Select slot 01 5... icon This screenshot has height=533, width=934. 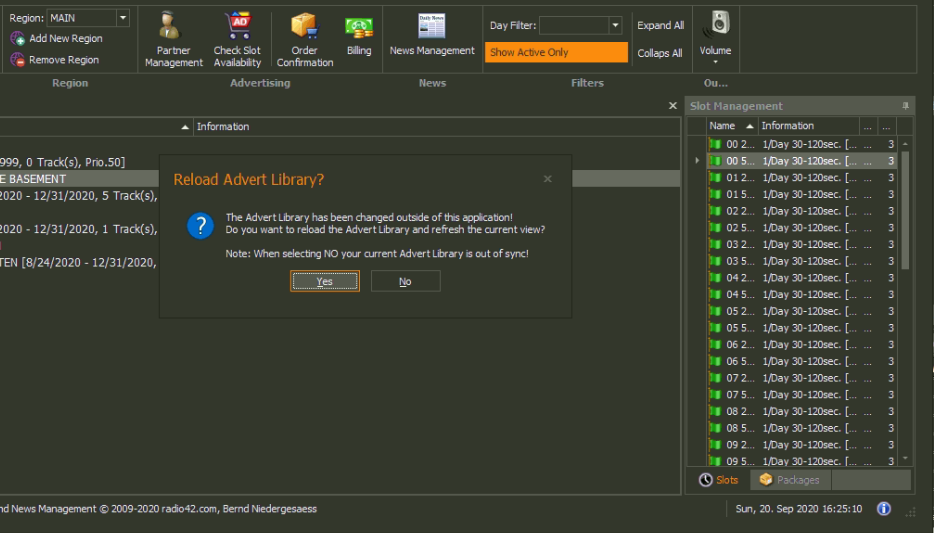pyautogui.click(x=715, y=194)
